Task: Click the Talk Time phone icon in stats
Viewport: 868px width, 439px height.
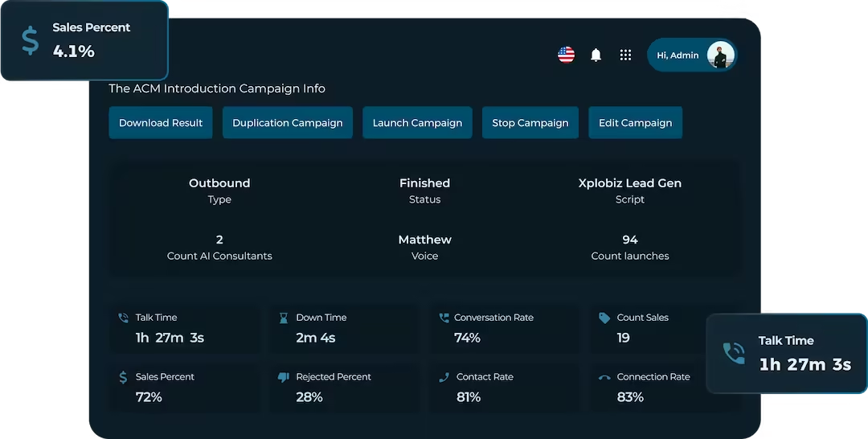Action: click(123, 318)
